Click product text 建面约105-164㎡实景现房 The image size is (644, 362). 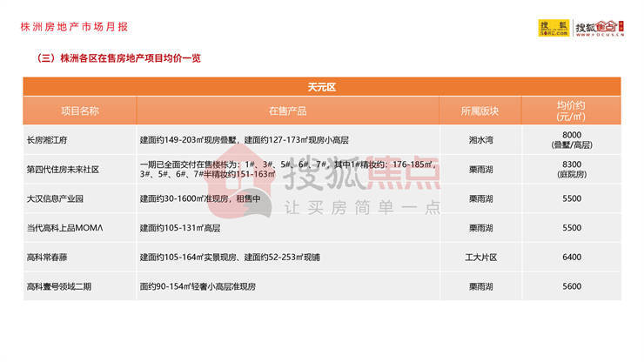click(188, 258)
